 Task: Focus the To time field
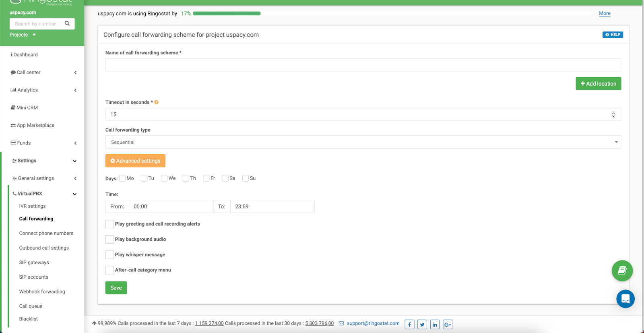tap(272, 207)
